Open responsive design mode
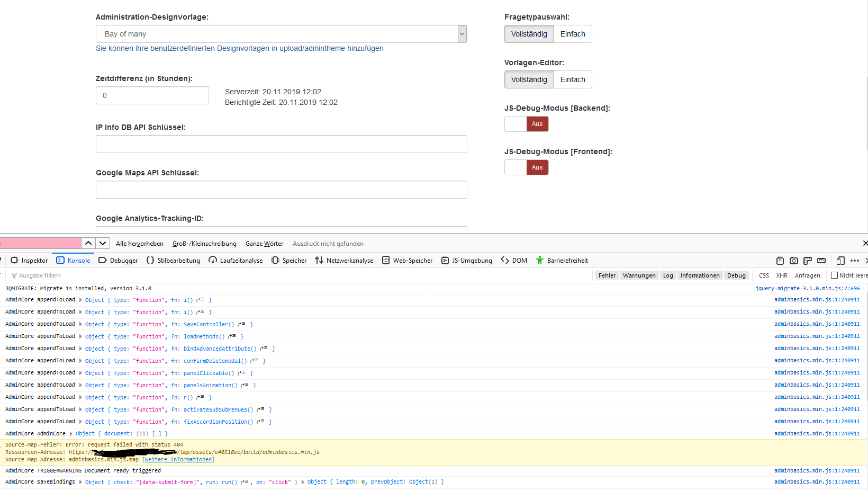Viewport: 868px width, 491px height. (x=840, y=261)
